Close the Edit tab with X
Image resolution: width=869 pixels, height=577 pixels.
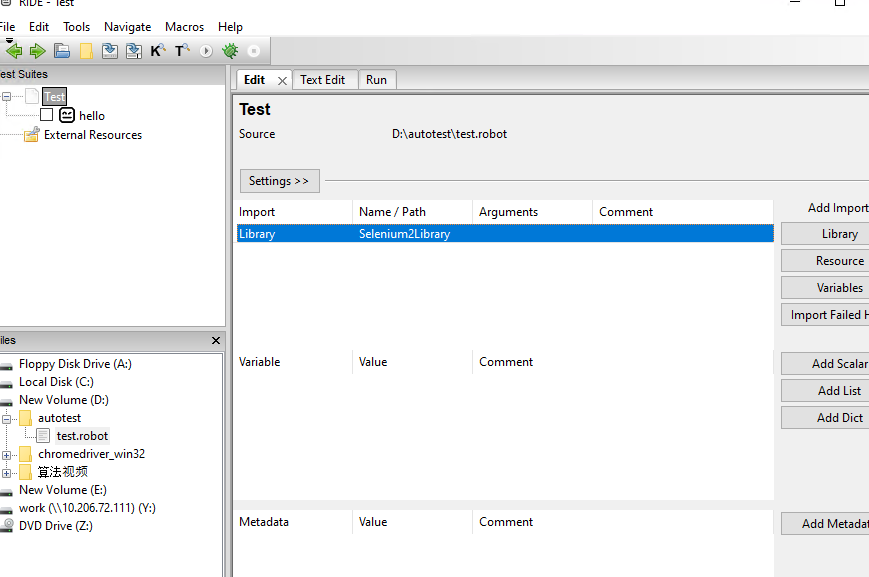pos(282,81)
